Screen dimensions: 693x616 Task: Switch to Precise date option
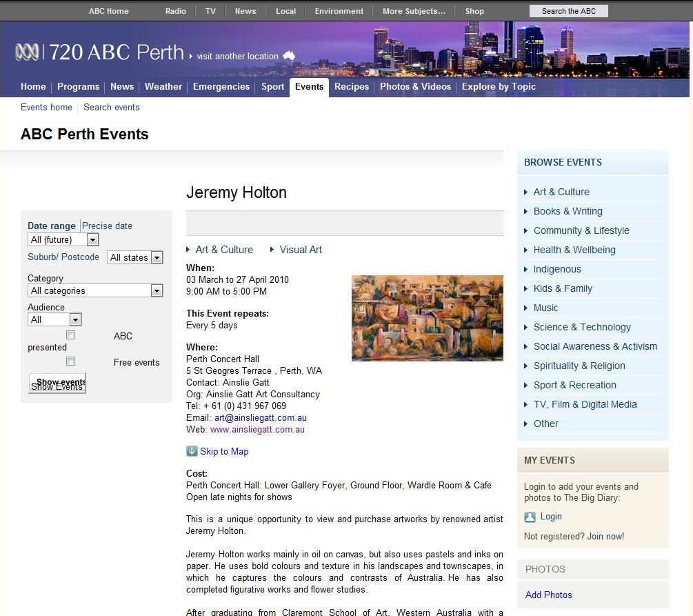point(107,226)
